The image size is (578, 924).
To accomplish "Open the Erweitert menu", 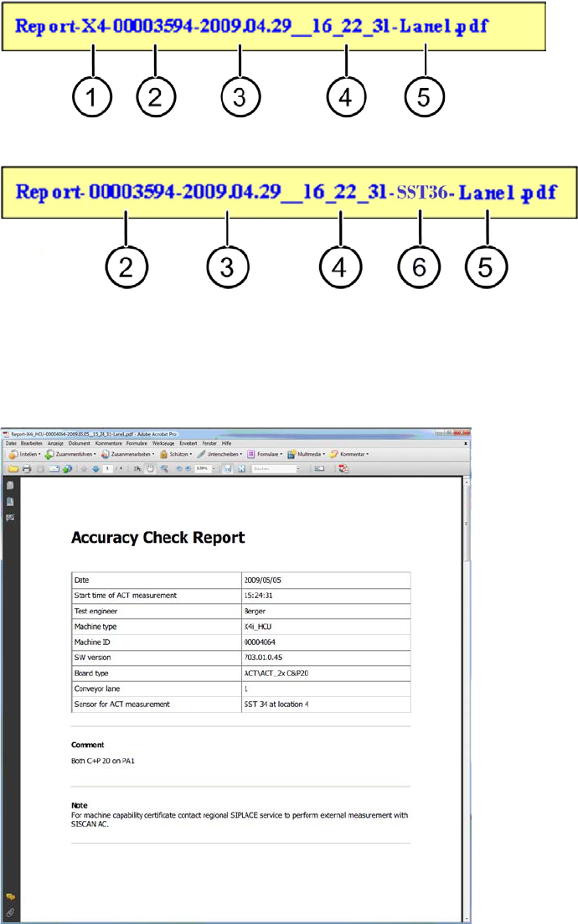I will coord(188,443).
